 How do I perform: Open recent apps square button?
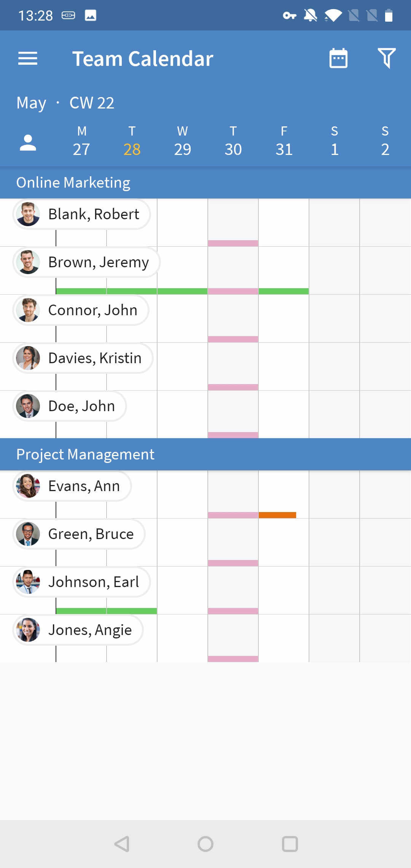pos(290,844)
